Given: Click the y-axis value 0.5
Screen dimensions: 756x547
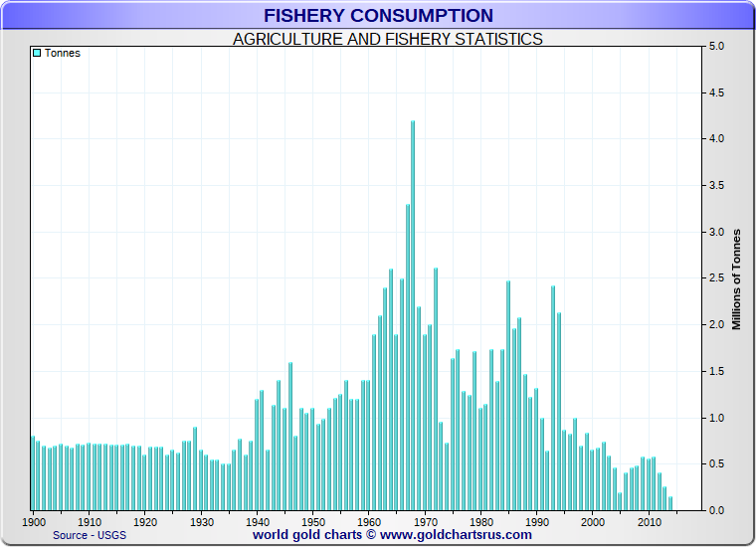Looking at the screenshot, I should tap(716, 464).
